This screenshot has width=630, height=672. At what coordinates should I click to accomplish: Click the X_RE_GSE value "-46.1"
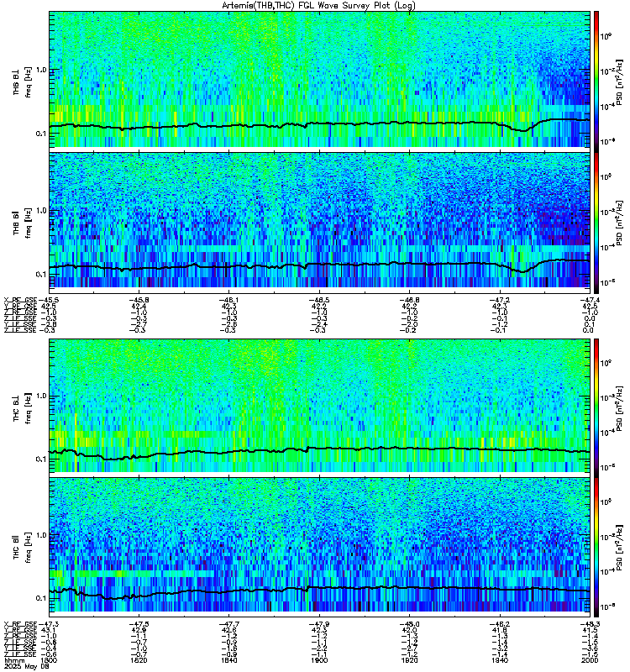point(229,300)
